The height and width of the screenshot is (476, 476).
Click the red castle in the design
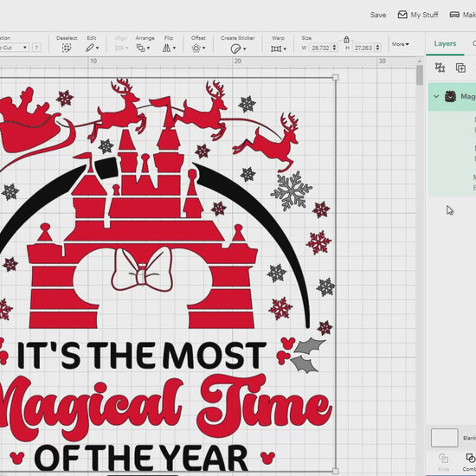coord(142,231)
